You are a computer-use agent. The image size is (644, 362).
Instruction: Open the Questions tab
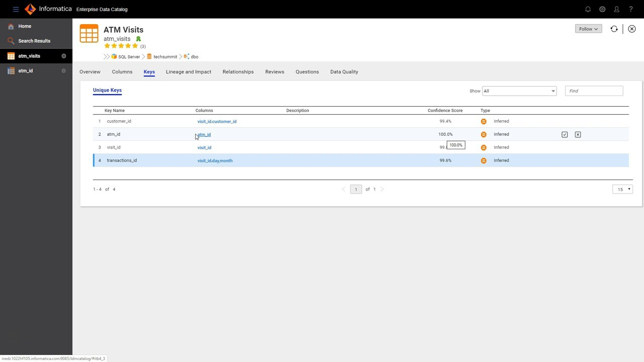307,72
